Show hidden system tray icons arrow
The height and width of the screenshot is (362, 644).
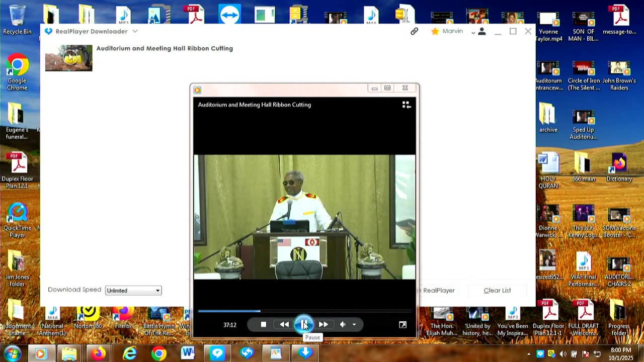529,354
